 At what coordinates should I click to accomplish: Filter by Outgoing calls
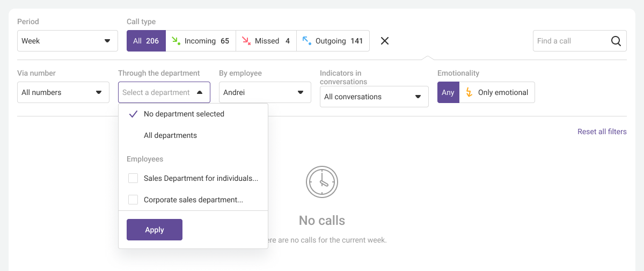(x=333, y=41)
